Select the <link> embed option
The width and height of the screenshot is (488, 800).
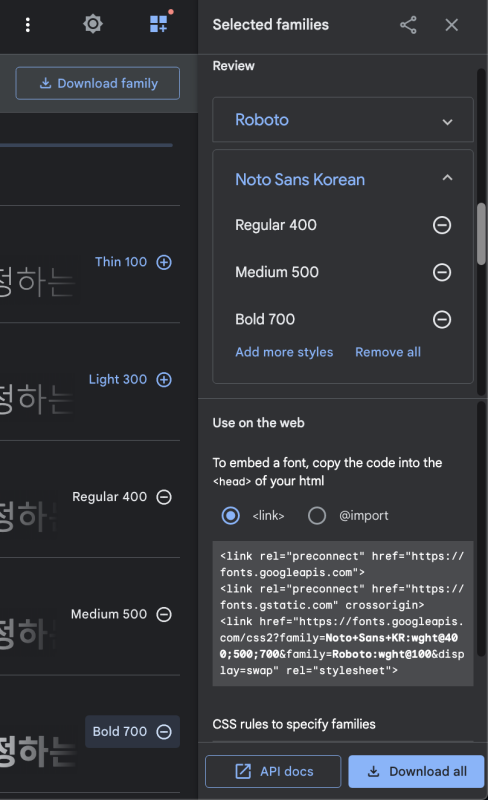[231, 515]
